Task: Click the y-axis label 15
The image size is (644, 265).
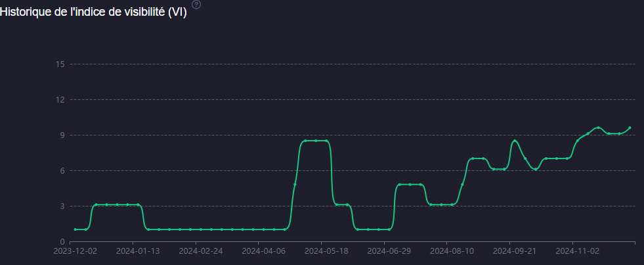Action: point(60,64)
